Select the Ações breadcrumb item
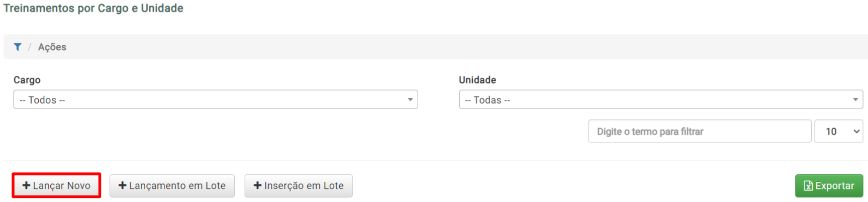This screenshot has width=868, height=202. (x=52, y=47)
